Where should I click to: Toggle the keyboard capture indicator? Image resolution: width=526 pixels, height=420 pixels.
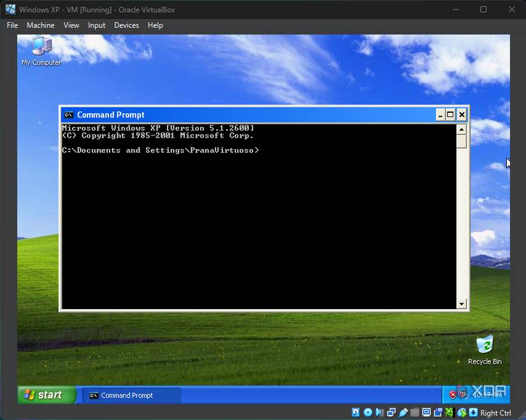click(x=472, y=412)
